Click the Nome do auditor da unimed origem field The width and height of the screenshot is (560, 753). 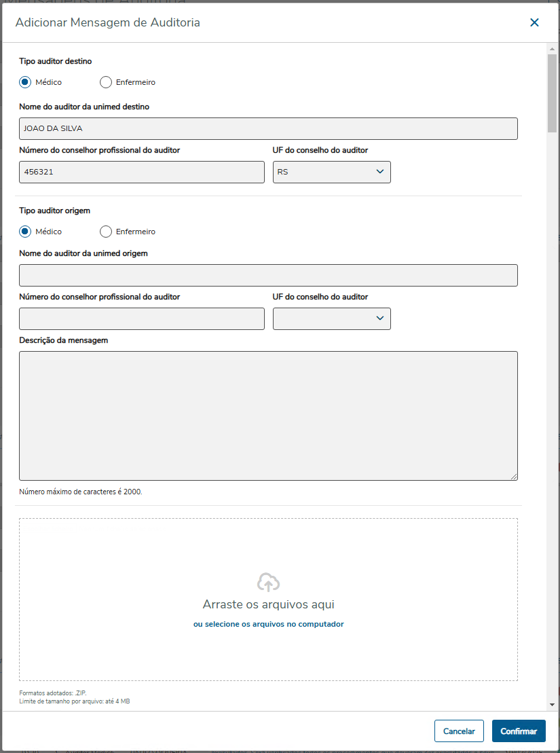[x=268, y=275]
